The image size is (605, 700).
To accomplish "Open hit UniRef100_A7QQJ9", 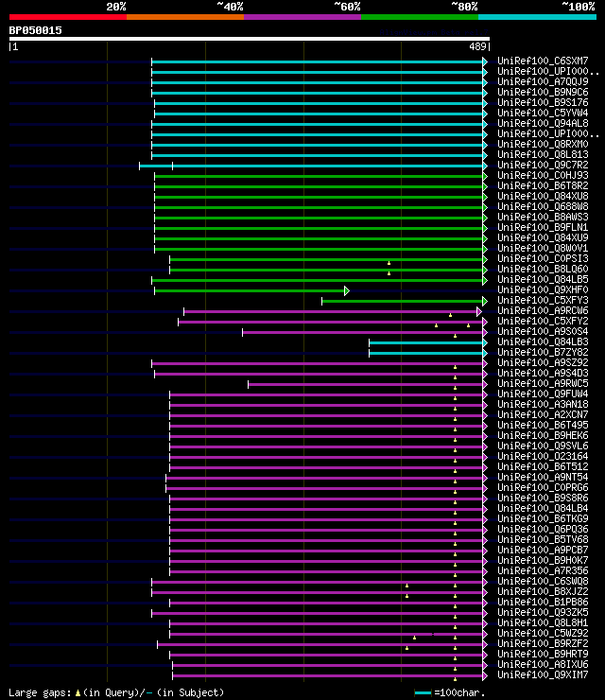I will (543, 81).
